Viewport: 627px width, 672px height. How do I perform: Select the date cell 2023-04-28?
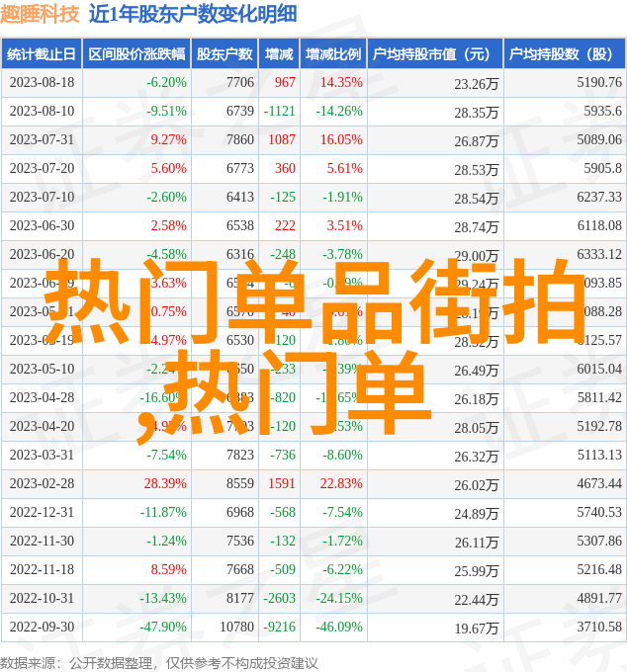(42, 397)
